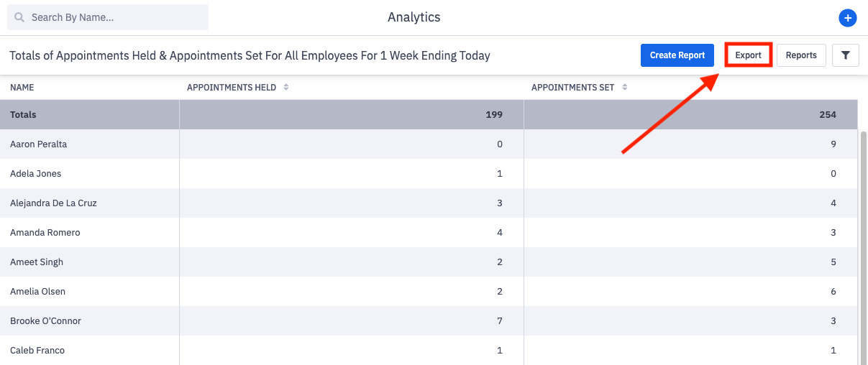The width and height of the screenshot is (868, 365).
Task: Click the Name column header
Action: [x=22, y=88]
